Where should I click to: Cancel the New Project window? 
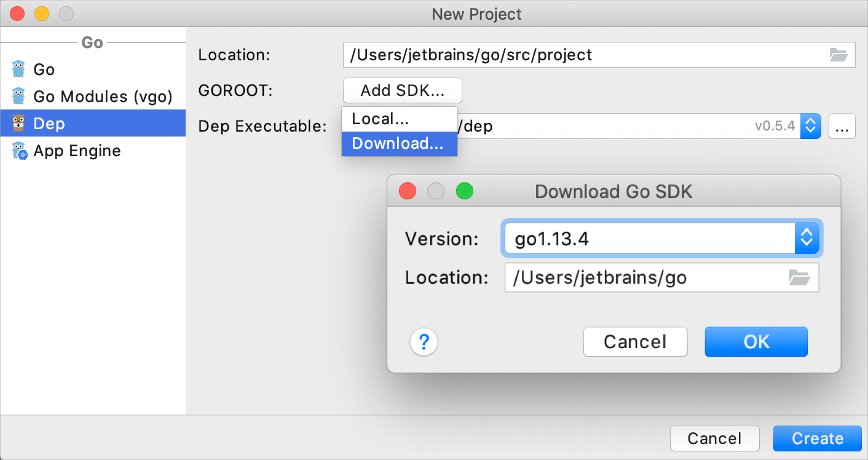714,438
